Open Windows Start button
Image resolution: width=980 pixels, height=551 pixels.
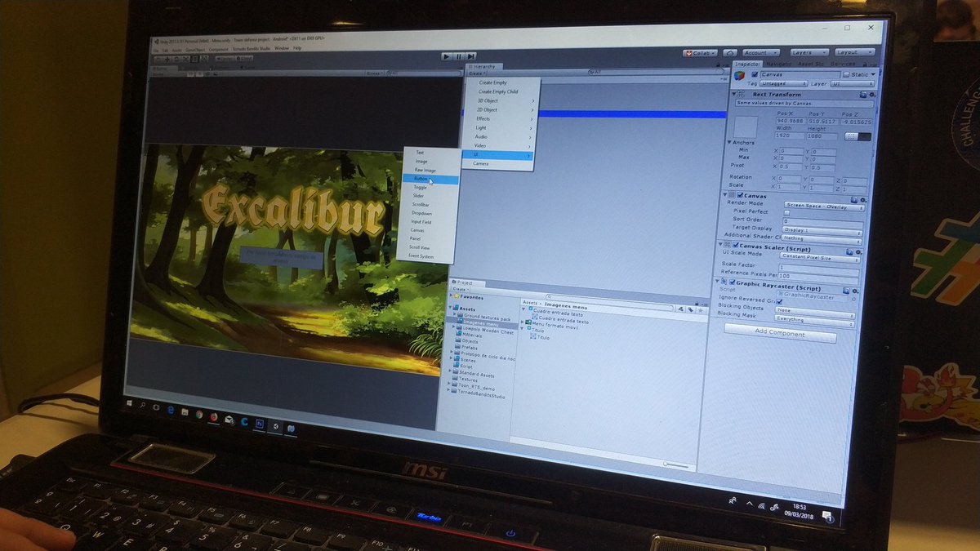point(129,403)
